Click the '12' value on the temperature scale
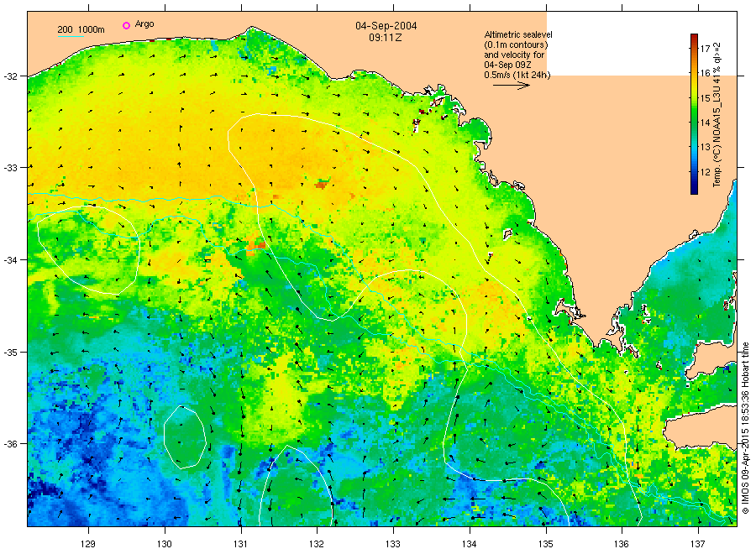Image resolution: width=756 pixels, height=554 pixels. tap(705, 172)
